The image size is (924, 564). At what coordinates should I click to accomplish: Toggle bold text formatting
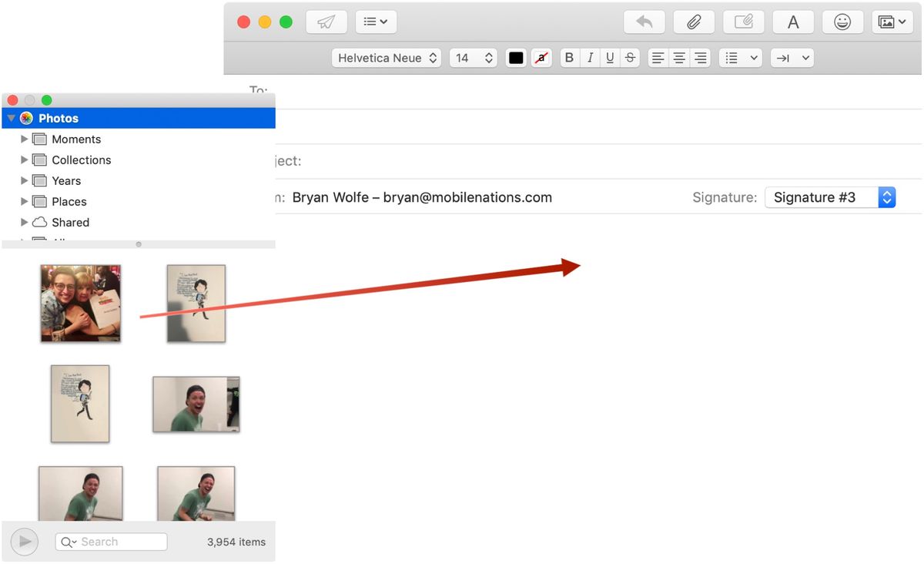click(x=569, y=58)
